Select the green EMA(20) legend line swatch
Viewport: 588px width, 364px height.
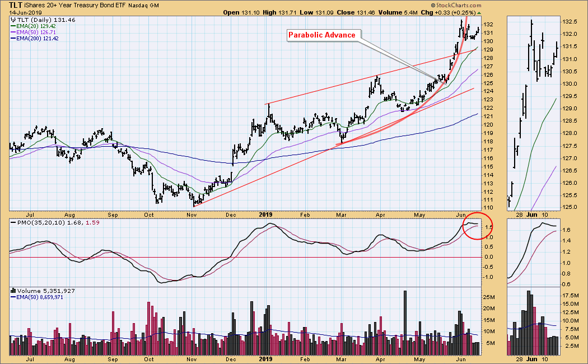[13, 26]
